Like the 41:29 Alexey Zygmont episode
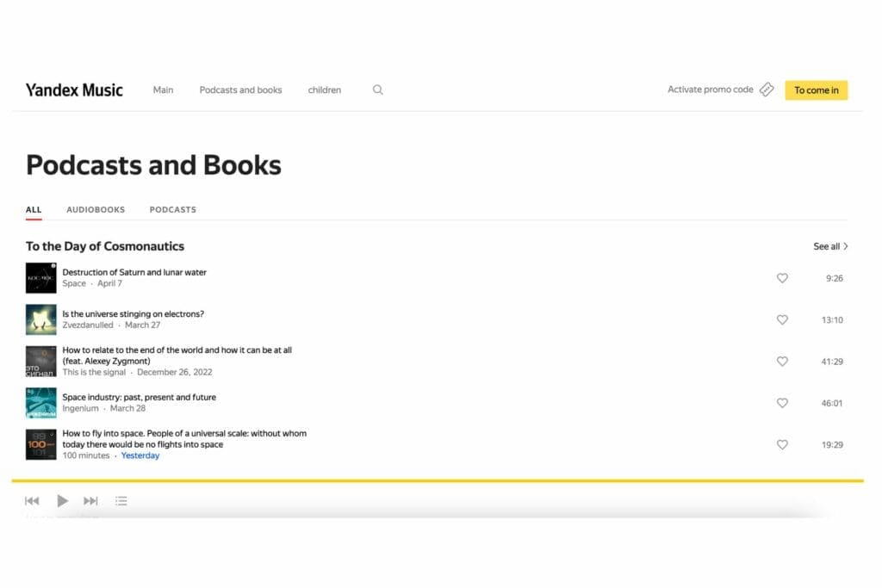 [782, 362]
